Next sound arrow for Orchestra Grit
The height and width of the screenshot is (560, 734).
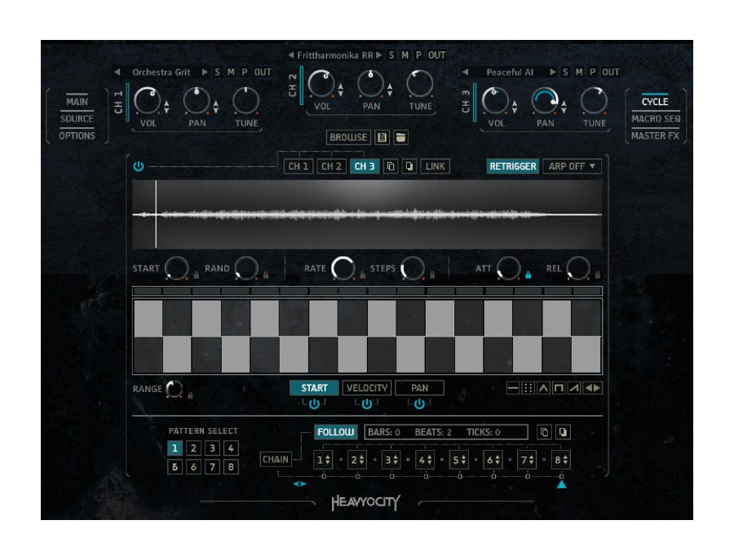pyautogui.click(x=205, y=72)
